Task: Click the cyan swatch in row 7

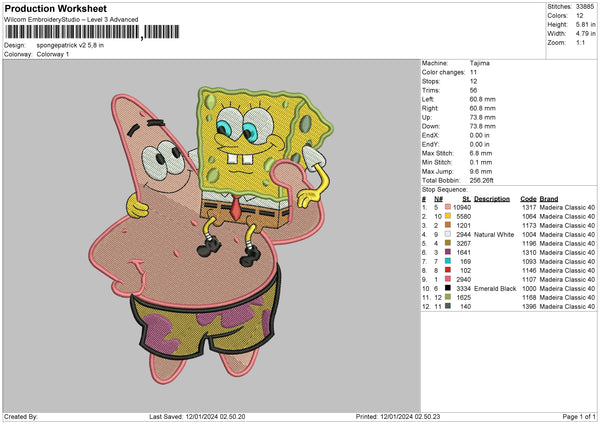Action: click(x=448, y=261)
